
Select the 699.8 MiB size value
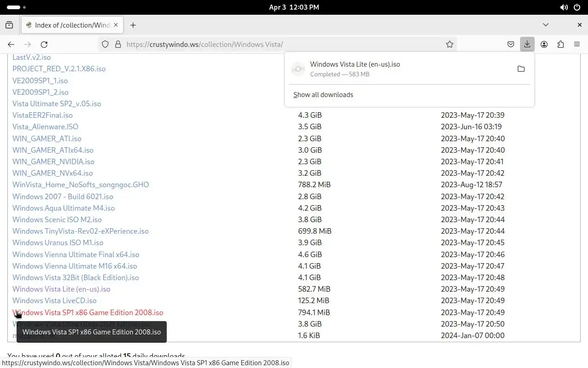click(315, 231)
